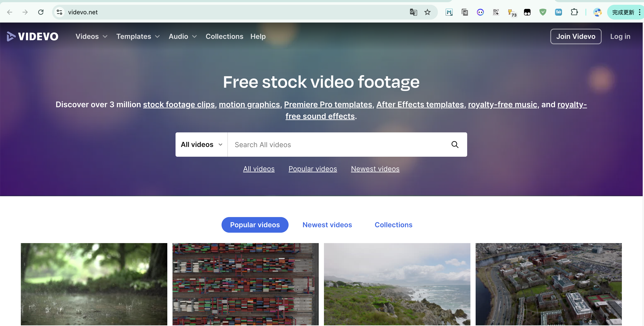This screenshot has height=326, width=644.
Task: Click the search magnifier icon
Action: tap(455, 145)
